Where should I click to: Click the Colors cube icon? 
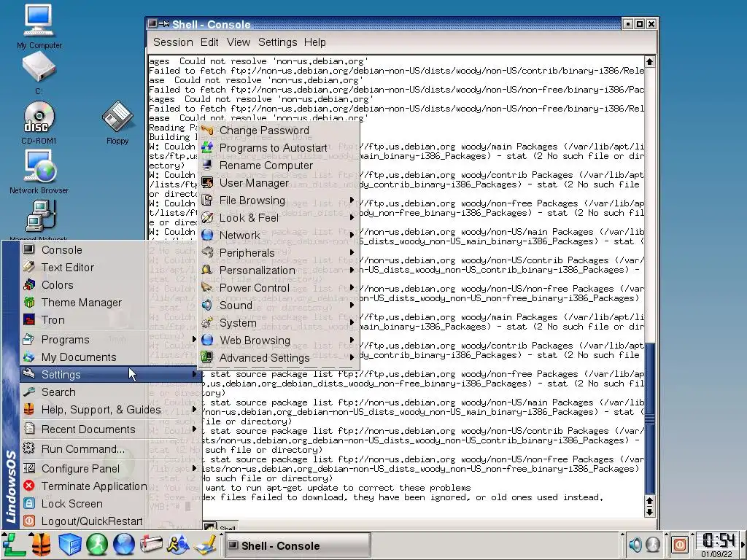(29, 285)
